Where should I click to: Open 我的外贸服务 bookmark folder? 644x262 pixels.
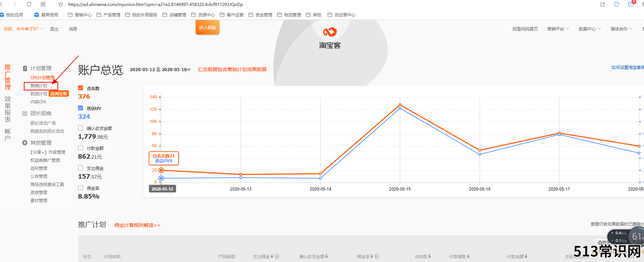(x=141, y=15)
